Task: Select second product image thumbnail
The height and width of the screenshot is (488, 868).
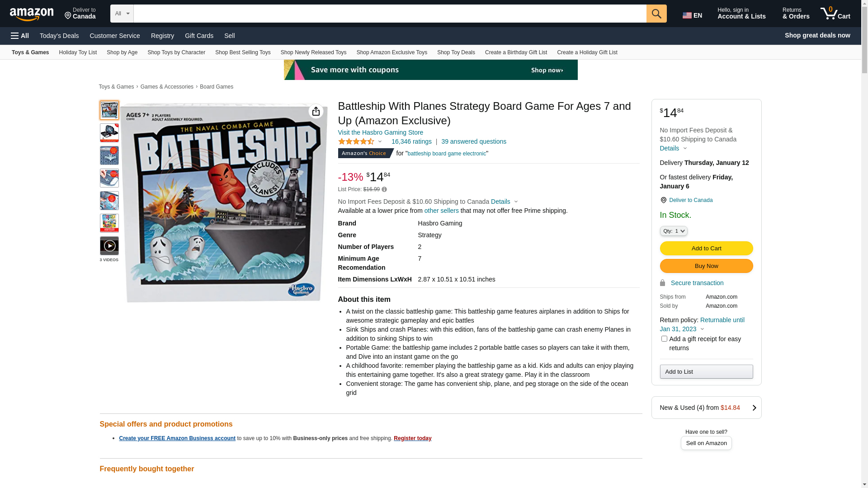Action: point(109,133)
